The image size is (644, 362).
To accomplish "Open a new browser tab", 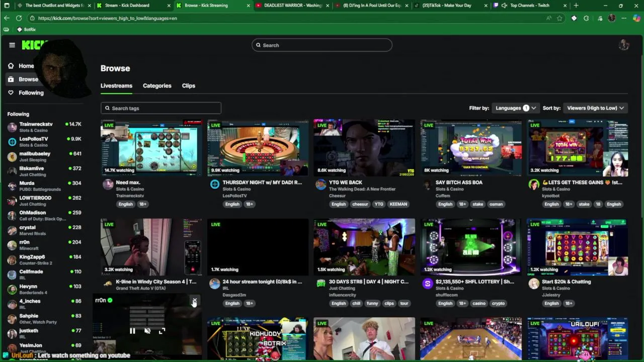I will (x=576, y=6).
